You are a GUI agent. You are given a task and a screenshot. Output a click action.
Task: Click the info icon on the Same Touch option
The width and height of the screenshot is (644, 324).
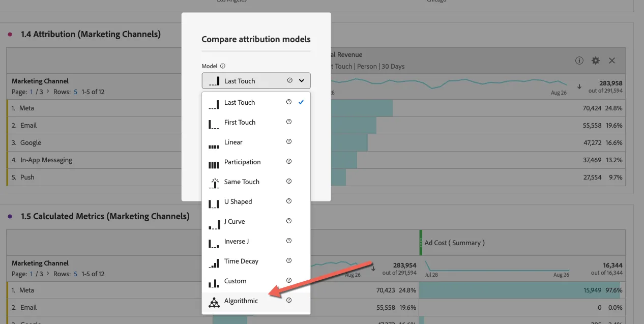click(289, 182)
